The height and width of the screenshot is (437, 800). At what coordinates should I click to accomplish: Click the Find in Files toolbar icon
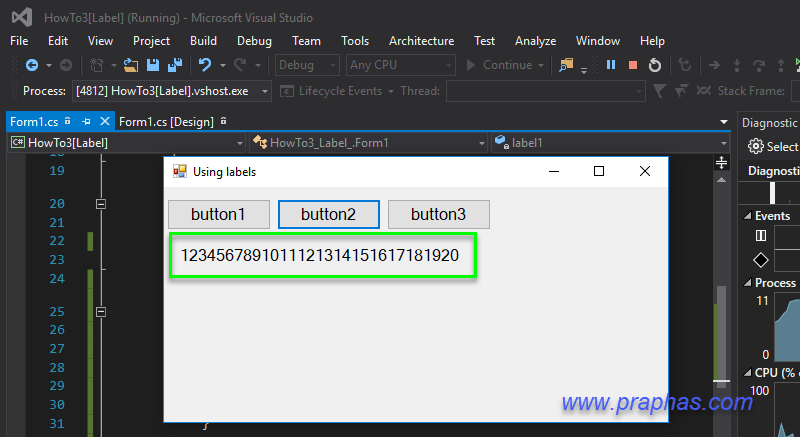[x=566, y=65]
